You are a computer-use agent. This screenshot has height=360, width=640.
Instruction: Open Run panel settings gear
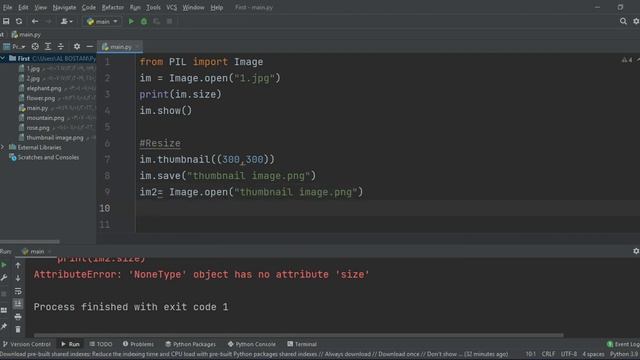point(636,251)
